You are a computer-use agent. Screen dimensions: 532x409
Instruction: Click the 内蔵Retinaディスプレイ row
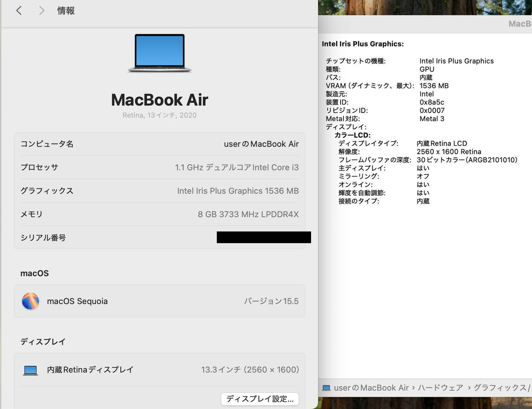[159, 370]
